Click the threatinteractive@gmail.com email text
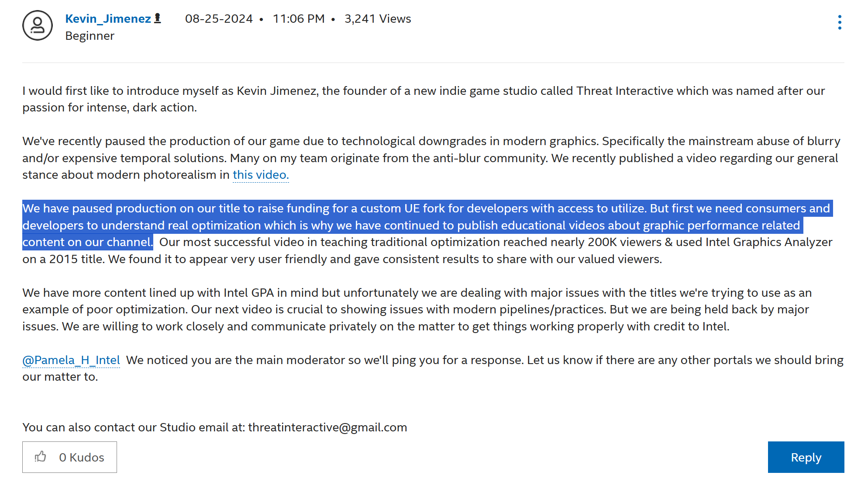 [327, 427]
